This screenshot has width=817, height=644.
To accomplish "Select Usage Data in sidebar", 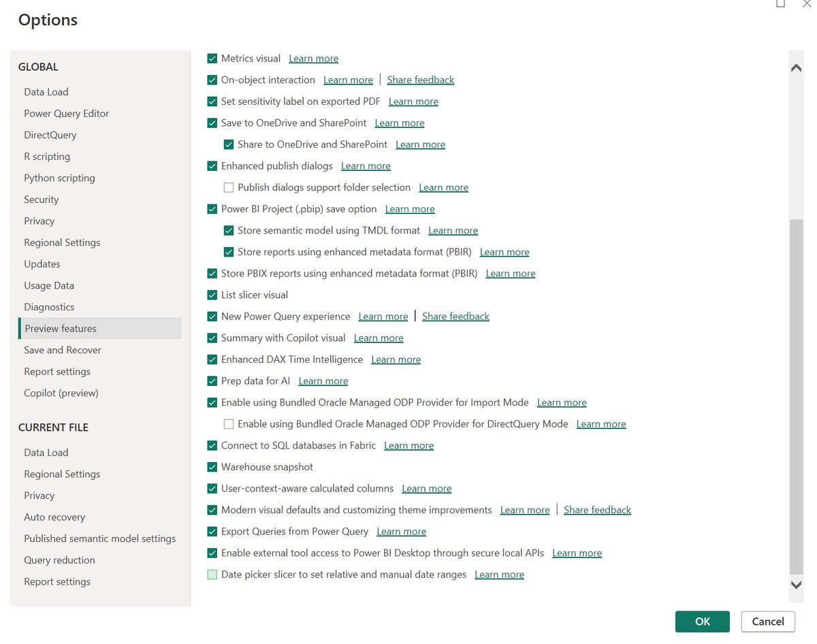I will tap(49, 285).
